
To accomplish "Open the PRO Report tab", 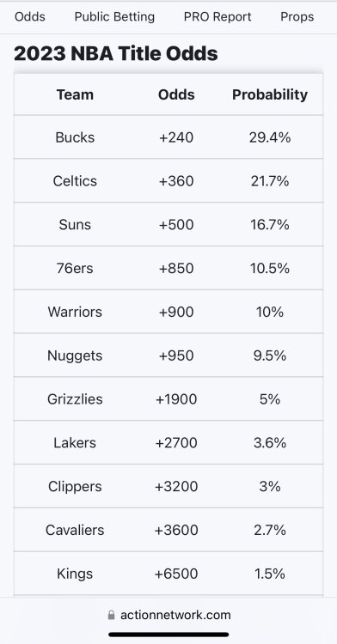I will (218, 17).
